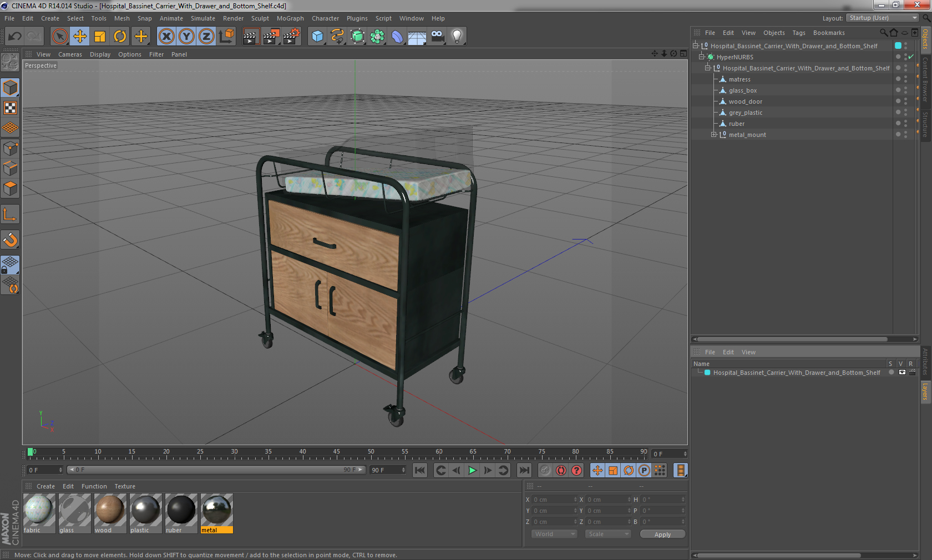Activate the Scale tool in top toolbar
Screen dimensions: 932x560
pyautogui.click(x=100, y=37)
